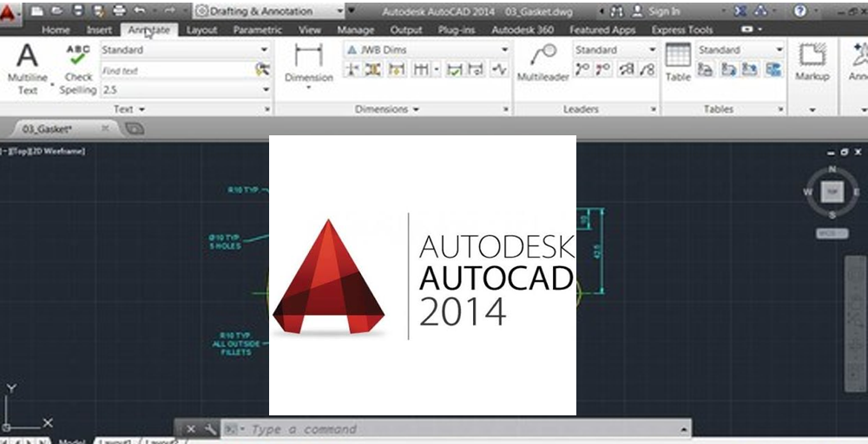This screenshot has height=444, width=868.
Task: Click the Continue dimension icon
Action: (x=421, y=69)
